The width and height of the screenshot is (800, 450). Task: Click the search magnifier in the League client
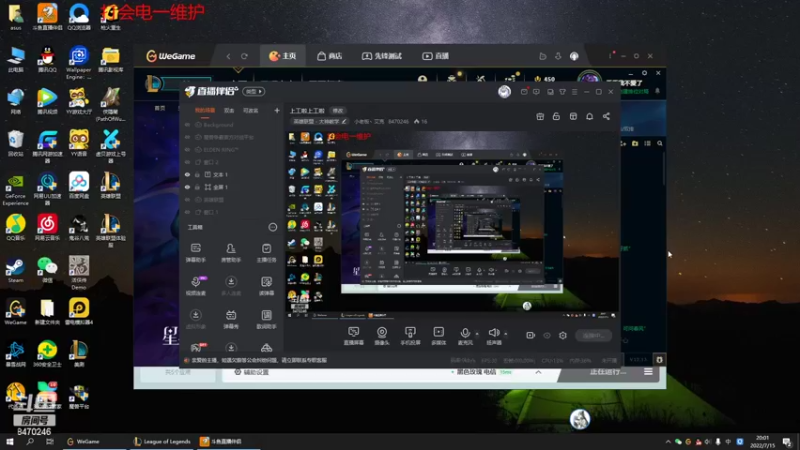pos(660,143)
